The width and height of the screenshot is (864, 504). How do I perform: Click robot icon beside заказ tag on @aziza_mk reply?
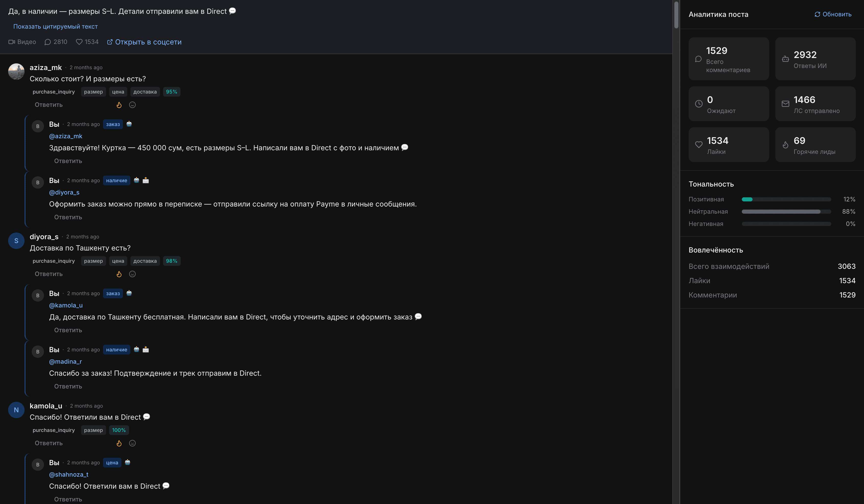129,124
